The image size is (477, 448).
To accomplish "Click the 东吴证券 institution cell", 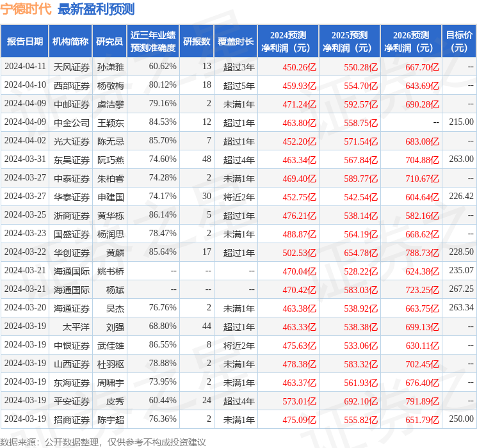I will (x=72, y=159).
